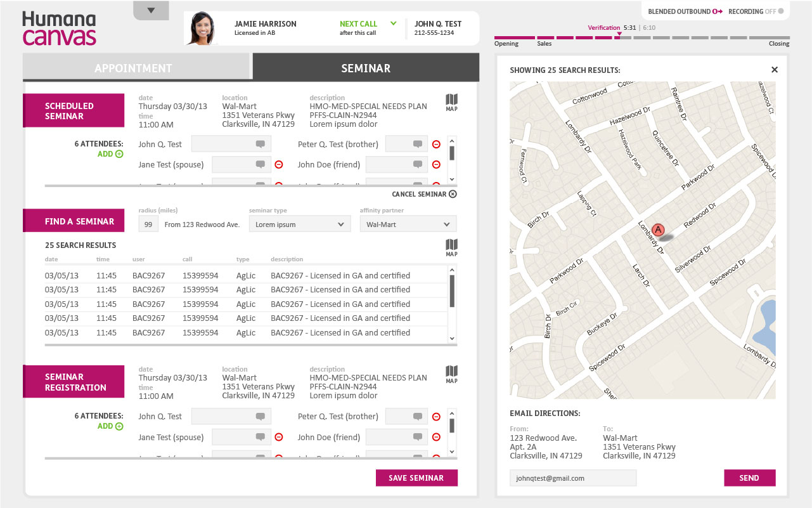Select the Find a Seminar section header

click(x=74, y=221)
